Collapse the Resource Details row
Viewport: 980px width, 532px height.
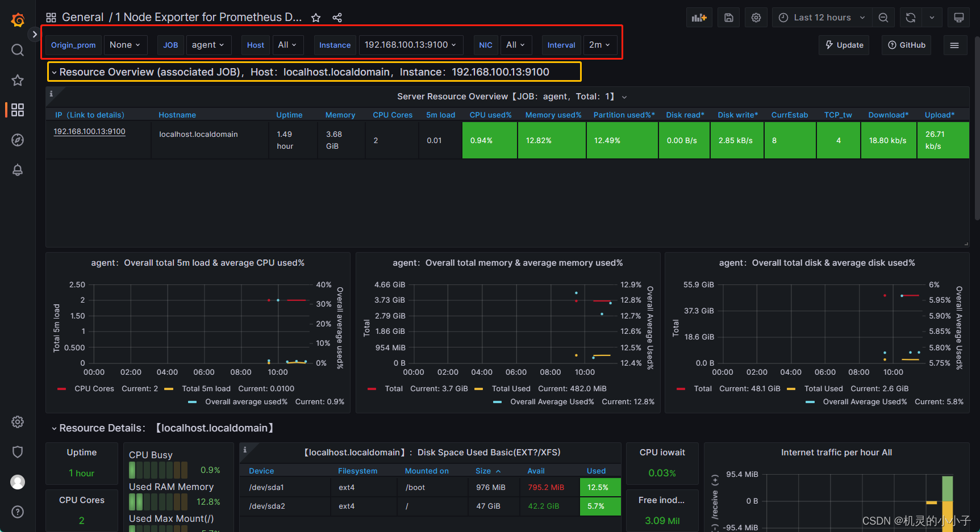162,428
